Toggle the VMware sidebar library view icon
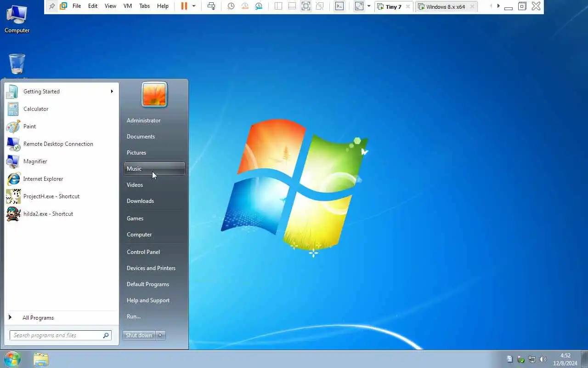Image resolution: width=588 pixels, height=368 pixels. (x=278, y=6)
